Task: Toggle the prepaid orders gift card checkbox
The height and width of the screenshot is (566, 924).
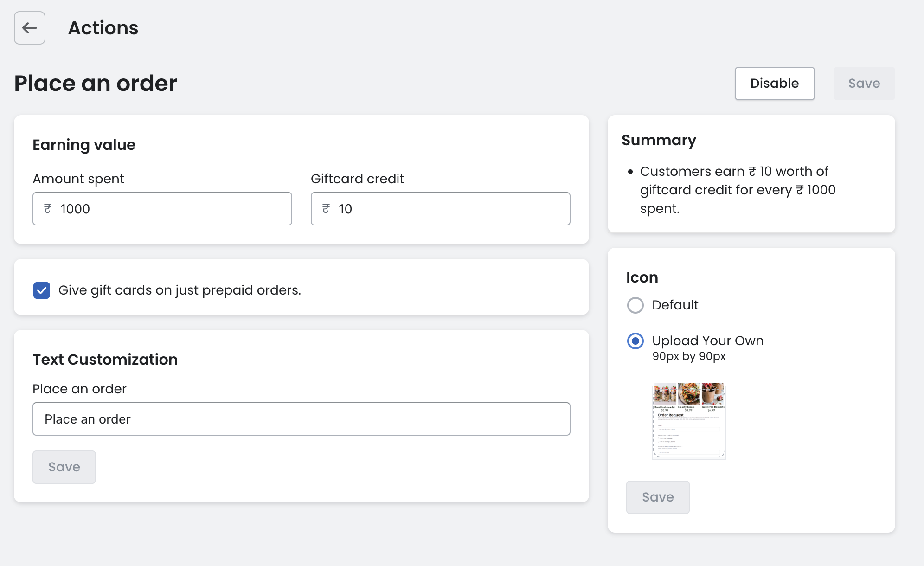Action: pyautogui.click(x=42, y=290)
